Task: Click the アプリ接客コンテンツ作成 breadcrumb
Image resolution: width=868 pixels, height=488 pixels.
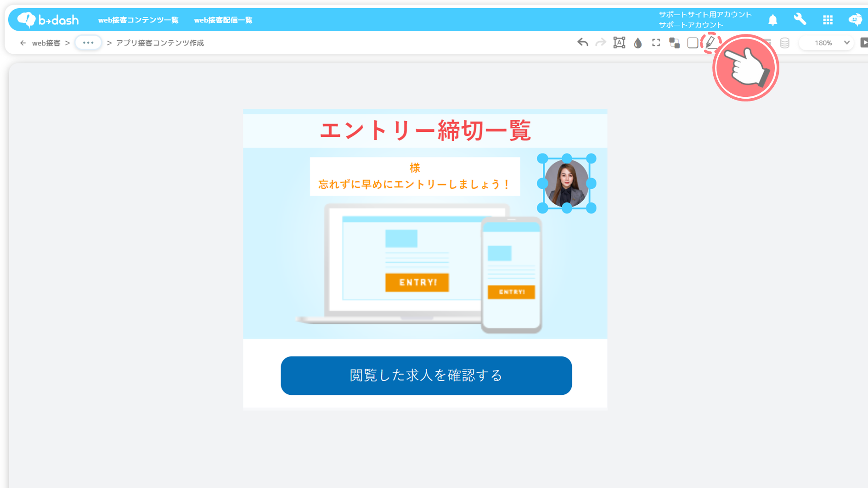Action: 160,43
